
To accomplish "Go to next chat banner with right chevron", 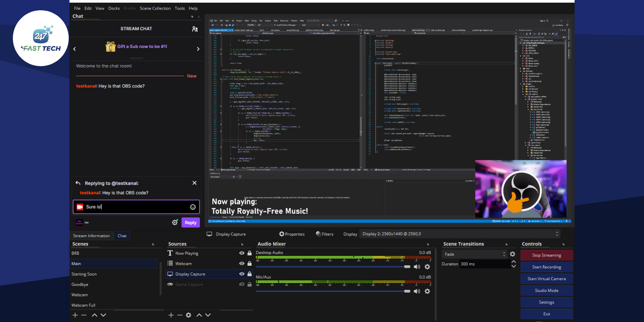I will [x=198, y=49].
